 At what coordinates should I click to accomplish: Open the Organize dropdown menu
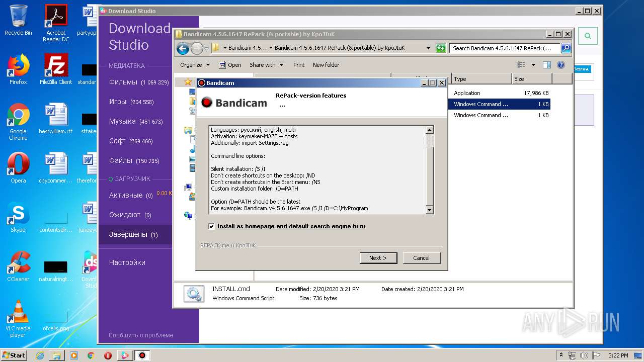(x=195, y=65)
